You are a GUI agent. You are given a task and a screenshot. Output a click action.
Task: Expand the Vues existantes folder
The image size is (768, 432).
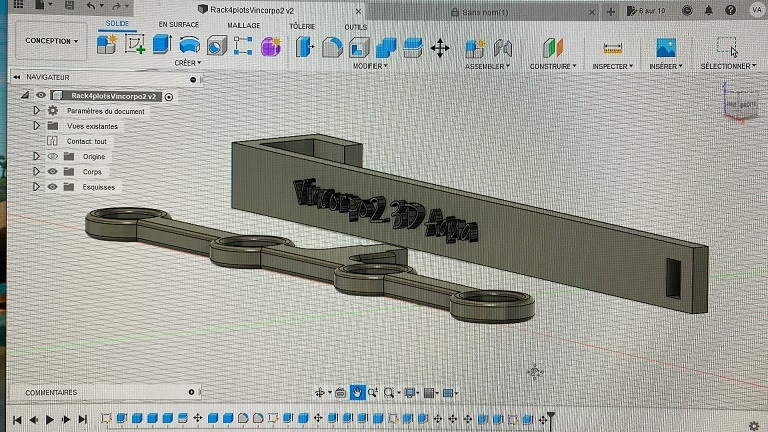tap(37, 126)
